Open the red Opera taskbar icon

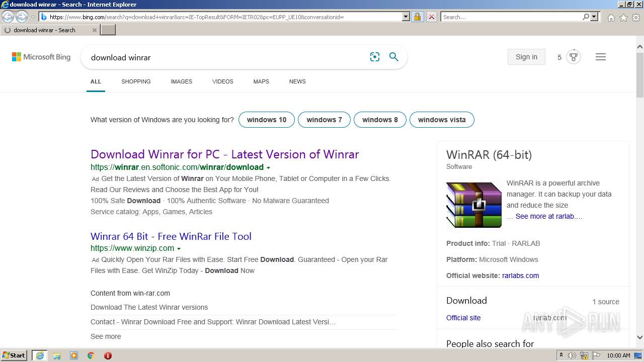point(108,355)
